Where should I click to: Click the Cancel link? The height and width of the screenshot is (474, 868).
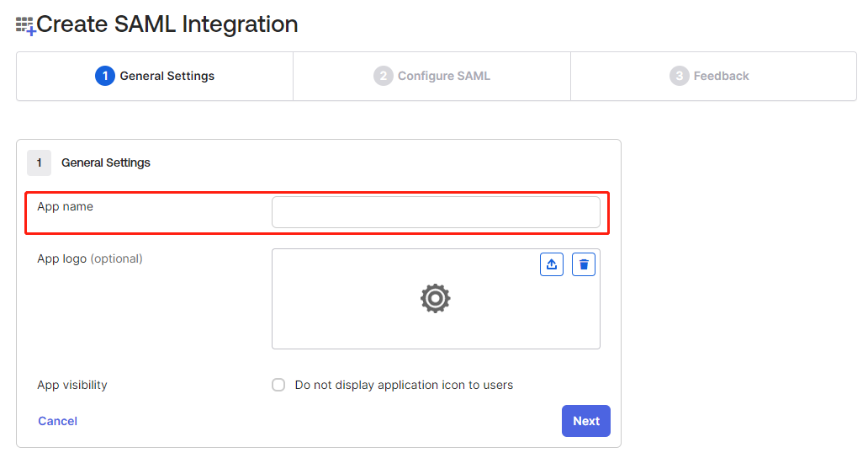pos(57,421)
